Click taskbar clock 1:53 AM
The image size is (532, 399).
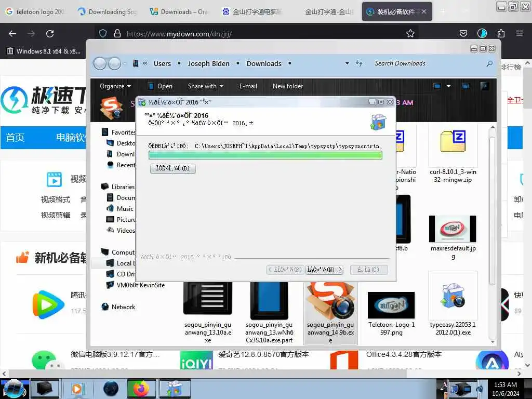[506, 389]
